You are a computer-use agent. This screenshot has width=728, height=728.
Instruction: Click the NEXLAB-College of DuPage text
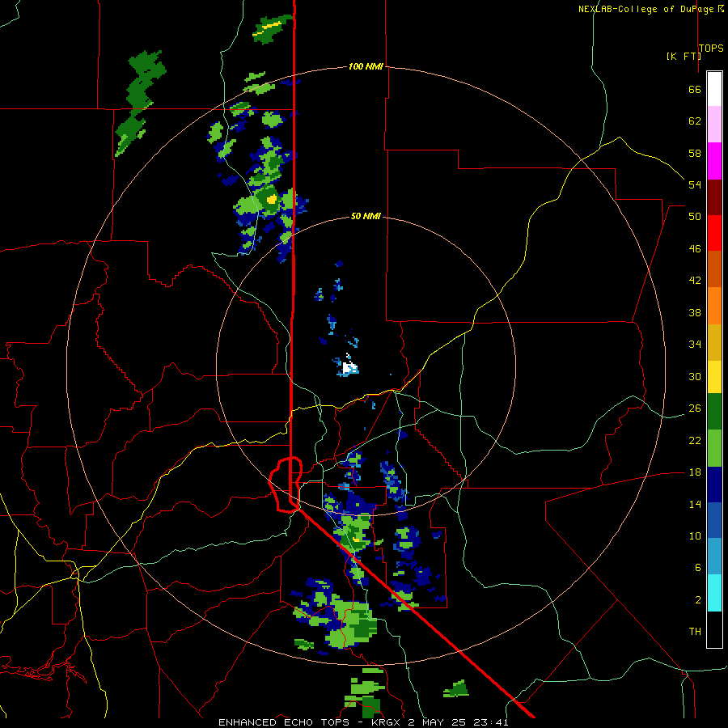[x=647, y=9]
